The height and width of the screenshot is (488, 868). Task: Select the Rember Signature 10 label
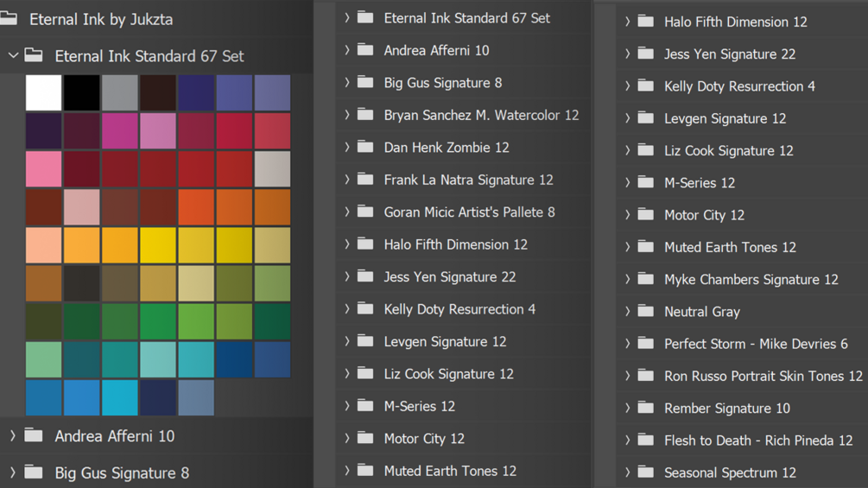(727, 408)
